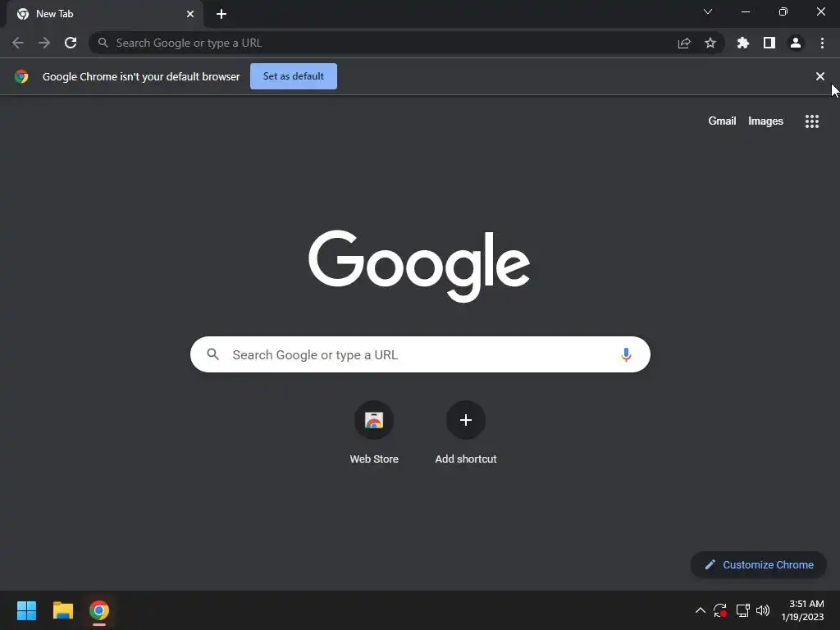Image resolution: width=840 pixels, height=630 pixels.
Task: Reload the current page
Action: point(71,43)
